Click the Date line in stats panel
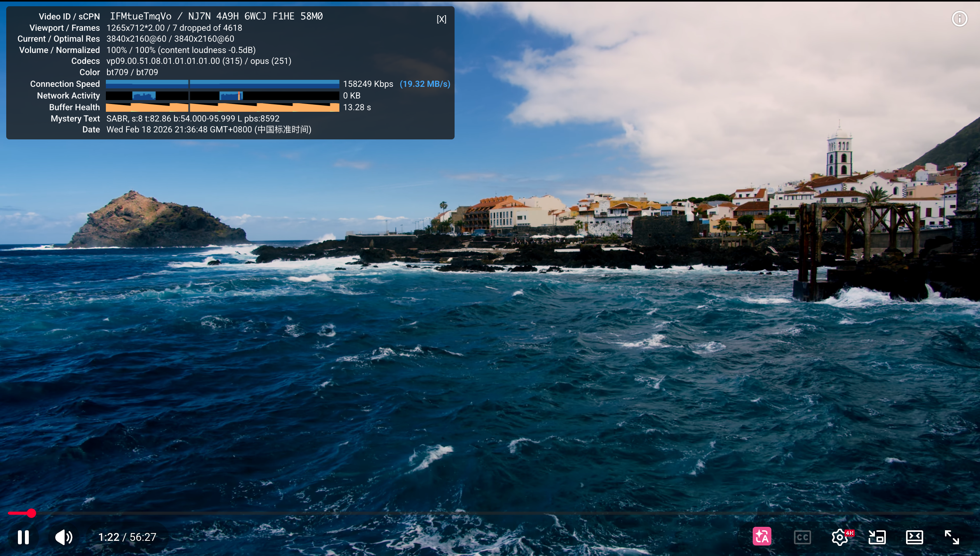The image size is (980, 556). 209,130
